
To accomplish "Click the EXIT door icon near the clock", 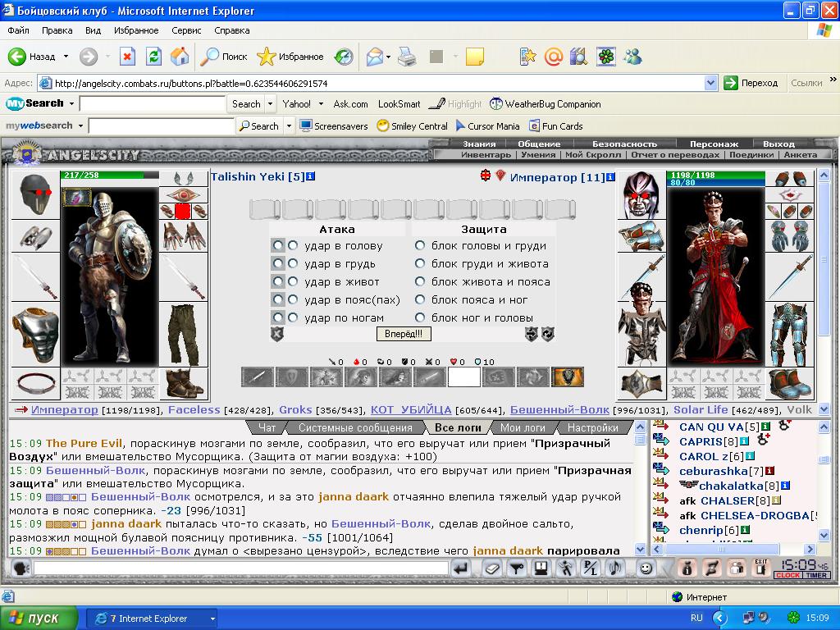I will pyautogui.click(x=760, y=568).
